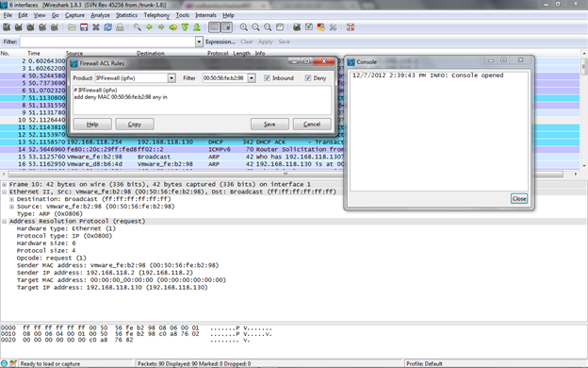Open expert info from status bar icon
The width and height of the screenshot is (588, 368).
(5, 363)
